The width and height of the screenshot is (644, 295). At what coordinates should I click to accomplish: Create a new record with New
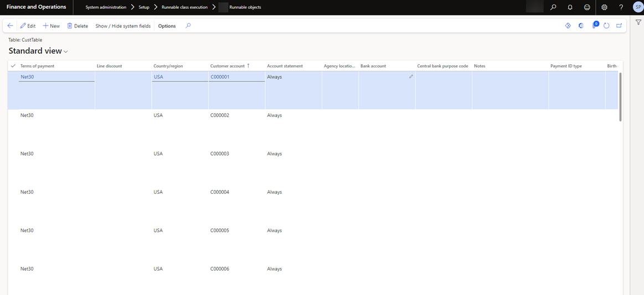point(51,26)
